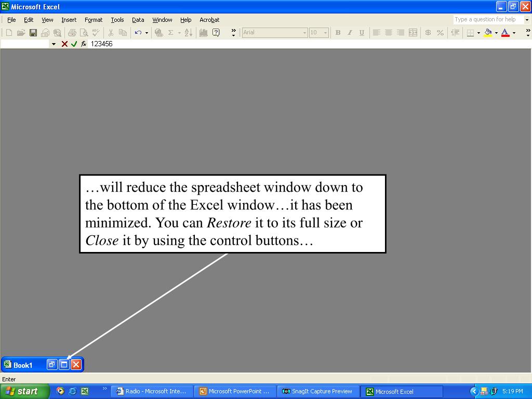This screenshot has height=399, width=532.
Task: Open the Tools menu
Action: (x=117, y=20)
